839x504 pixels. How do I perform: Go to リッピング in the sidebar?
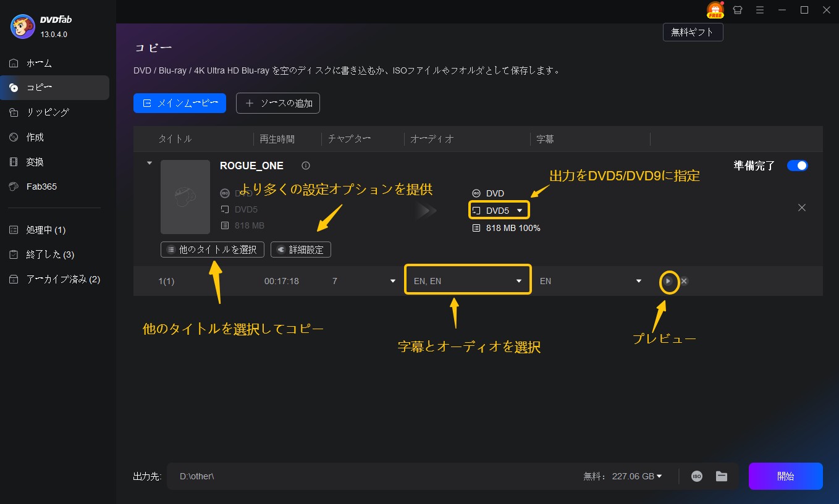click(48, 112)
